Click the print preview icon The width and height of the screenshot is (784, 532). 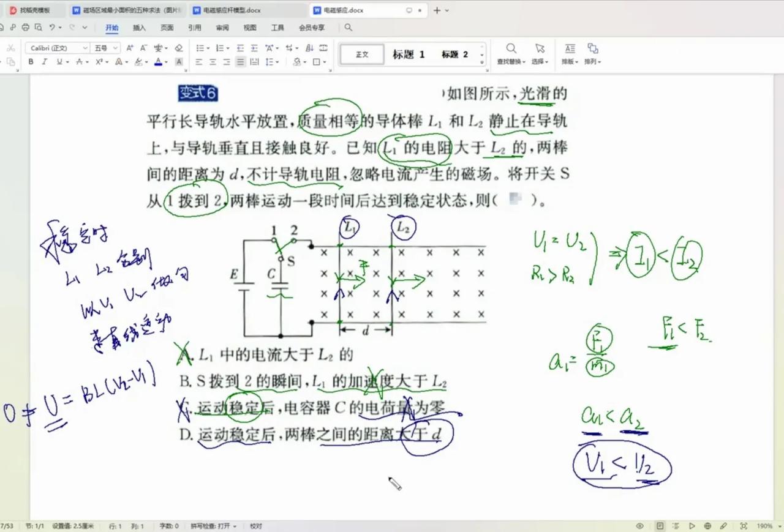pos(39,28)
